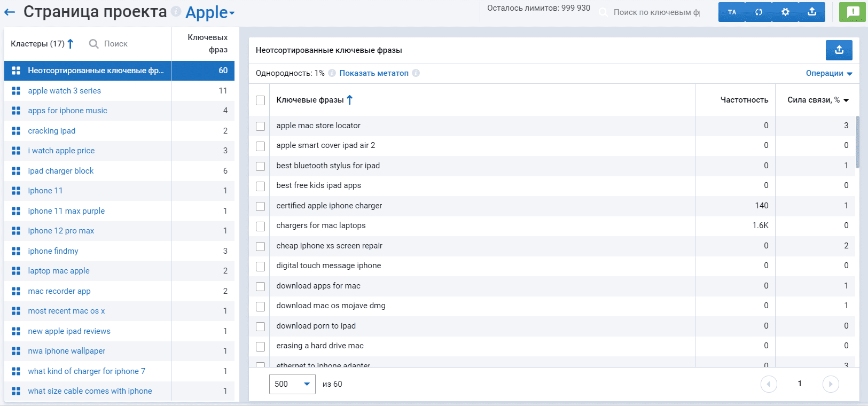Image resolution: width=868 pixels, height=406 pixels.
Task: Click the blue export button in phrases panel
Action: tap(839, 50)
